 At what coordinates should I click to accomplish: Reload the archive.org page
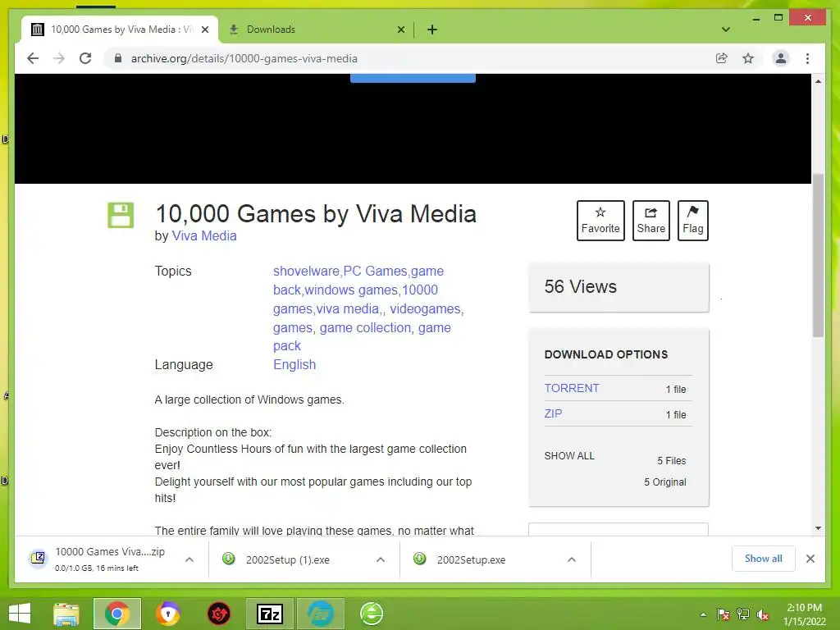[85, 58]
